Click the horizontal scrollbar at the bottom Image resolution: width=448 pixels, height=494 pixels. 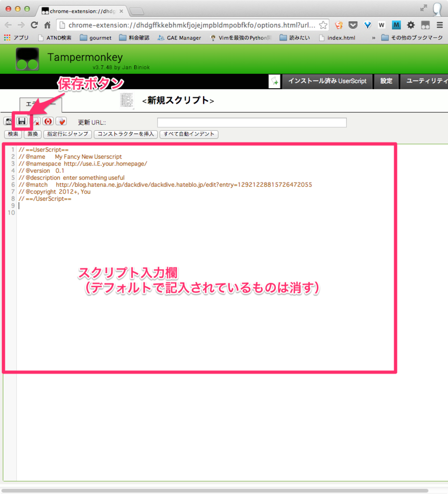click(215, 491)
